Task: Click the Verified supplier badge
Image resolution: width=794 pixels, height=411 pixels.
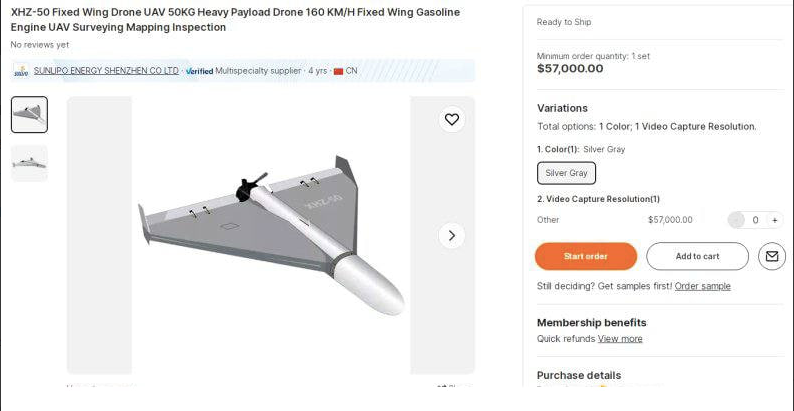Action: click(x=199, y=71)
